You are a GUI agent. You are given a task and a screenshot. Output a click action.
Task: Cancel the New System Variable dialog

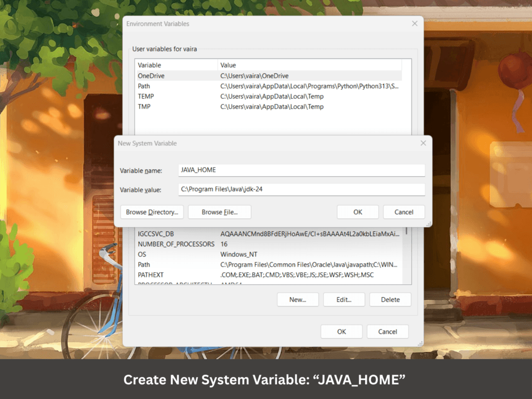[404, 212]
